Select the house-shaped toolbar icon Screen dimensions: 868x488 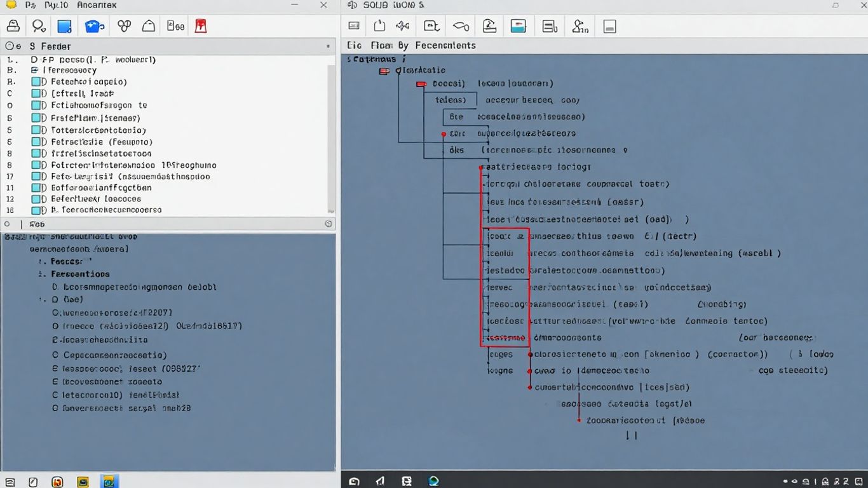tap(149, 25)
